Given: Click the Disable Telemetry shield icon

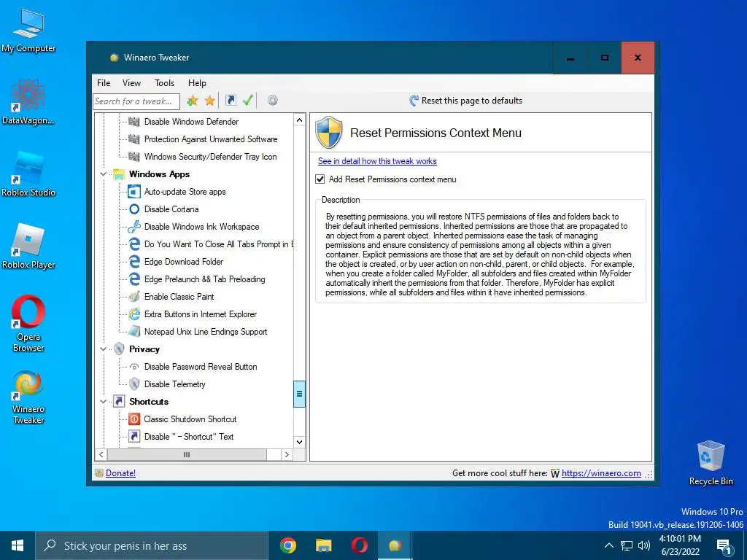Looking at the screenshot, I should pyautogui.click(x=134, y=384).
